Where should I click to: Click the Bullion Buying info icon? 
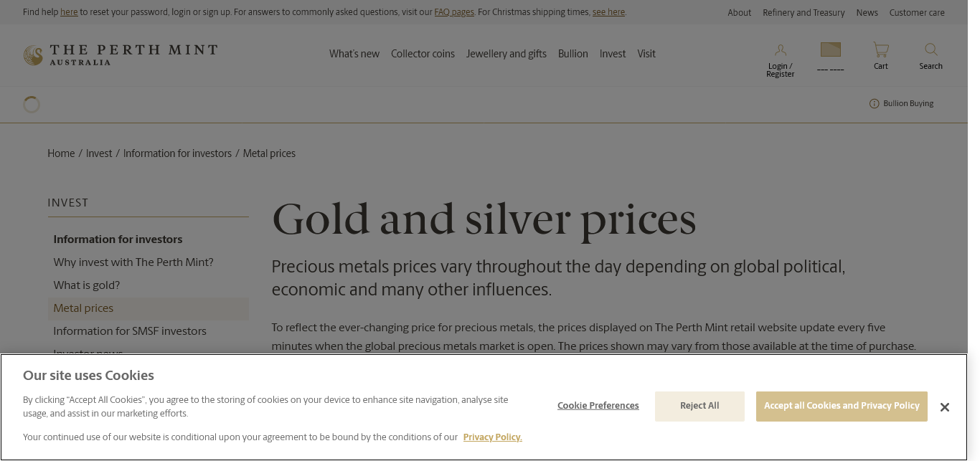coord(874,104)
